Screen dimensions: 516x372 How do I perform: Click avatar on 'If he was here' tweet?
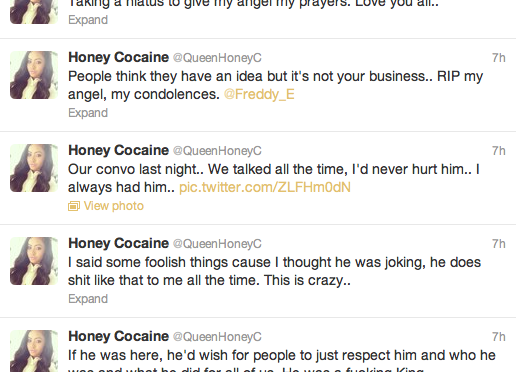[34, 351]
